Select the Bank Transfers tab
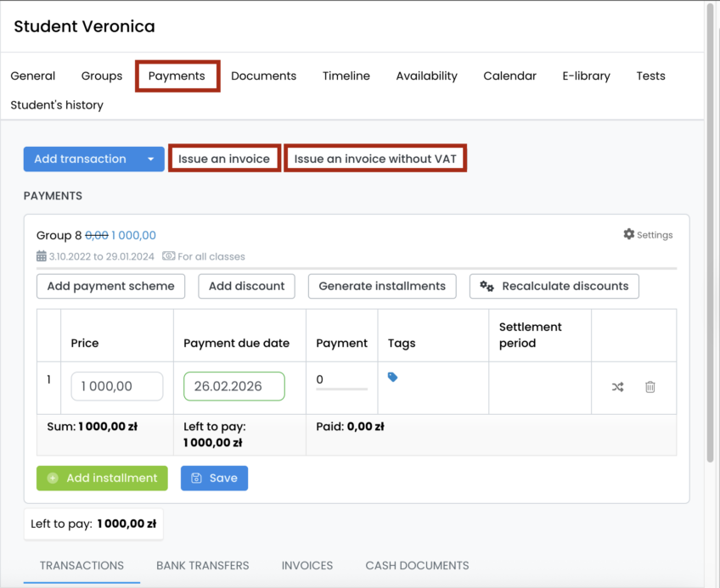The width and height of the screenshot is (720, 588). point(202,565)
